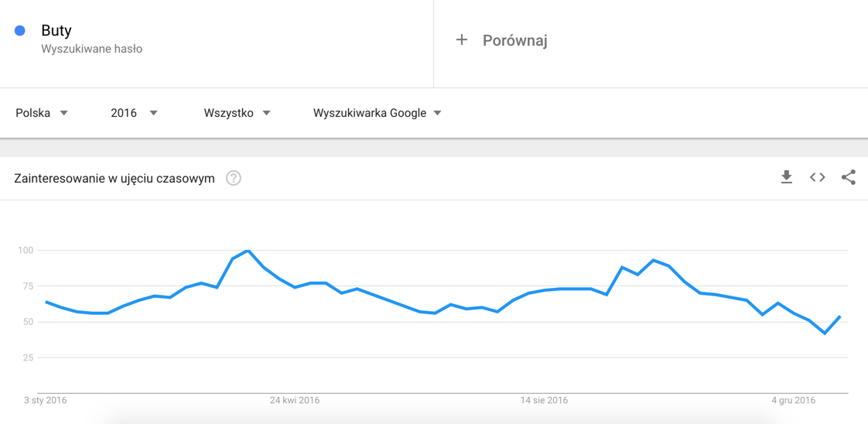Open the help question mark icon
868x424 pixels.
click(x=233, y=178)
